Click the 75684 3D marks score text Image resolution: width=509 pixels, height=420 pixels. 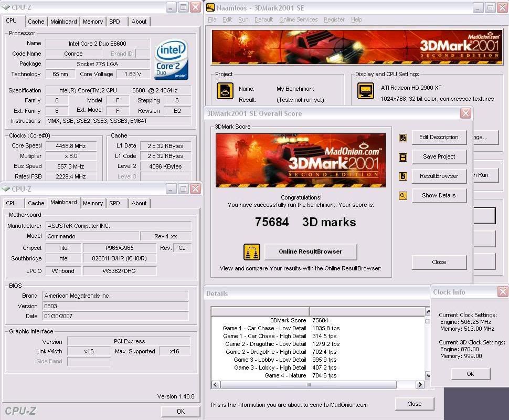tap(305, 222)
